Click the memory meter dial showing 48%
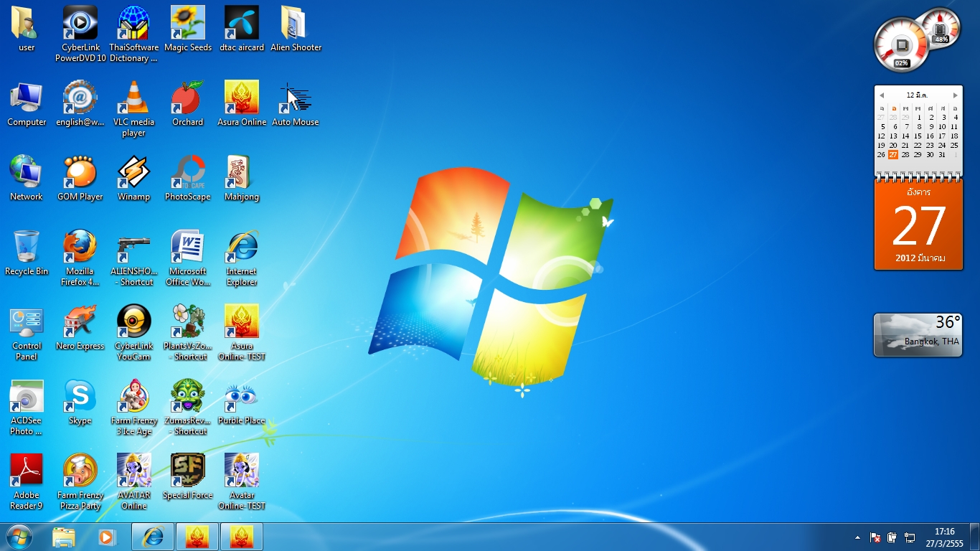This screenshot has height=551, width=980. tap(941, 27)
